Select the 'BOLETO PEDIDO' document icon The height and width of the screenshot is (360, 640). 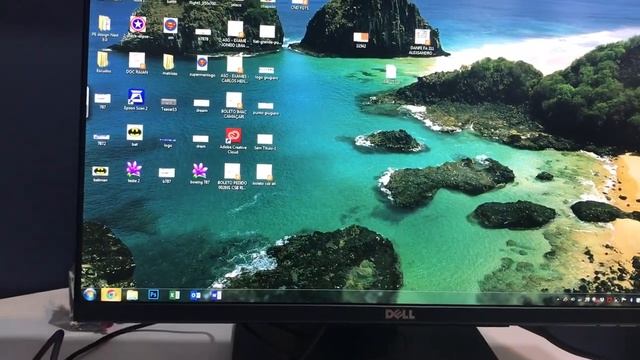click(232, 176)
